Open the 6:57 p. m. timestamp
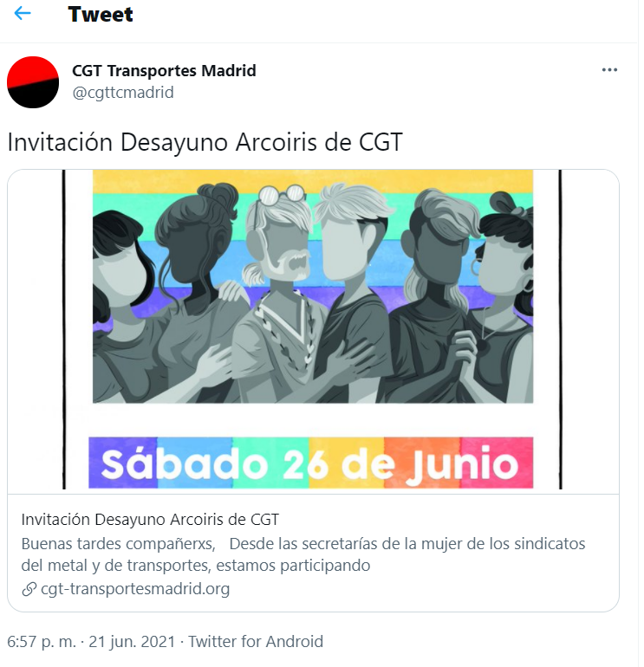Viewport: 644px width, 667px height. pos(42,642)
